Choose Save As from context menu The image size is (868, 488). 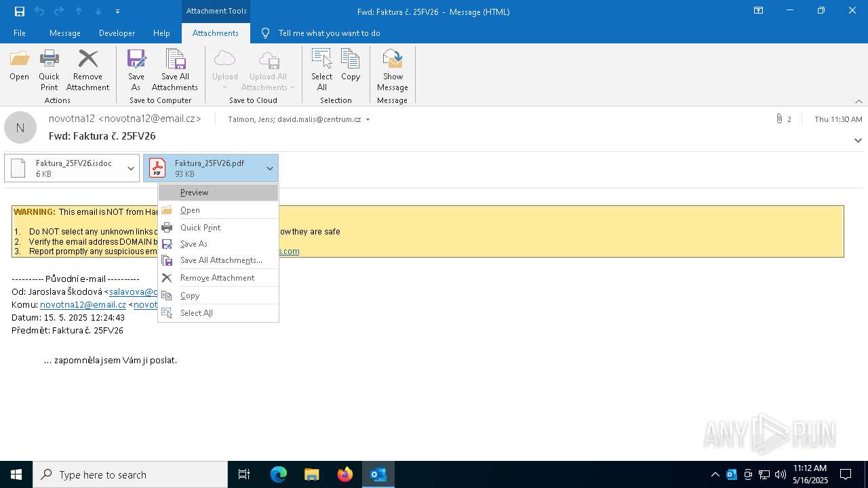[x=218, y=244]
